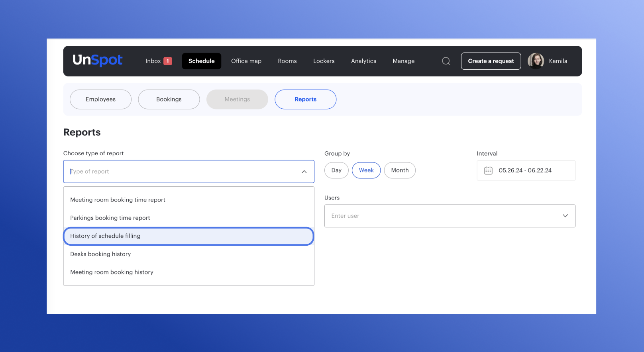Pick Meeting room booking history option

(x=189, y=272)
